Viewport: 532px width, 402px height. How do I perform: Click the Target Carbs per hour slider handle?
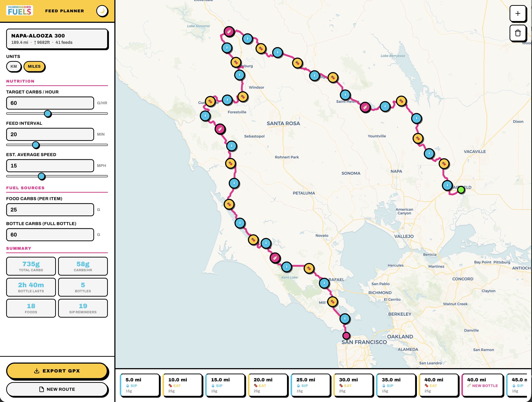pos(48,114)
